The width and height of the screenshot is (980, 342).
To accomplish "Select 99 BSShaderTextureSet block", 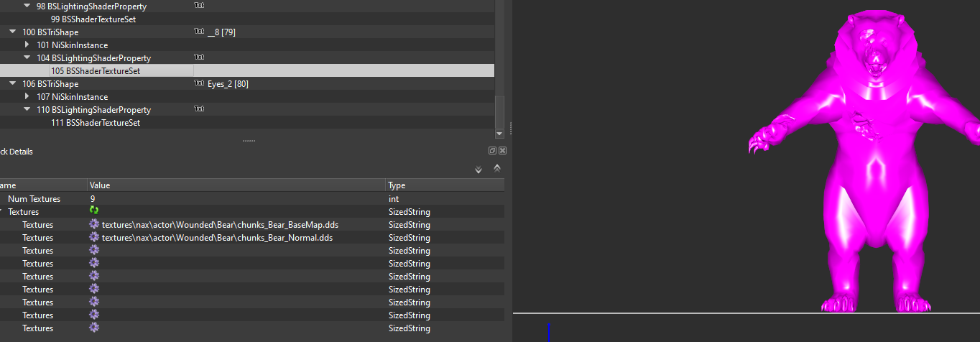I will [x=93, y=19].
